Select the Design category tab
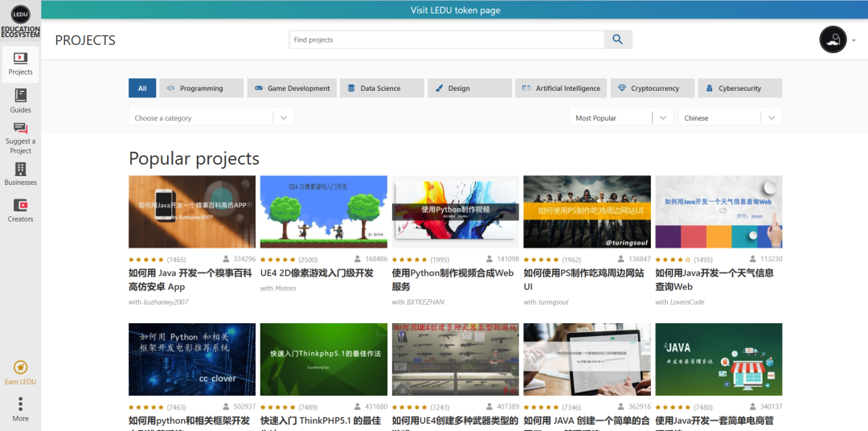Image resolution: width=868 pixels, height=431 pixels. 469,88
